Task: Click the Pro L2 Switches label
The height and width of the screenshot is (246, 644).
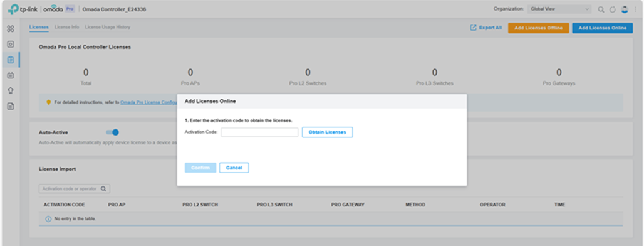Action: click(x=308, y=83)
